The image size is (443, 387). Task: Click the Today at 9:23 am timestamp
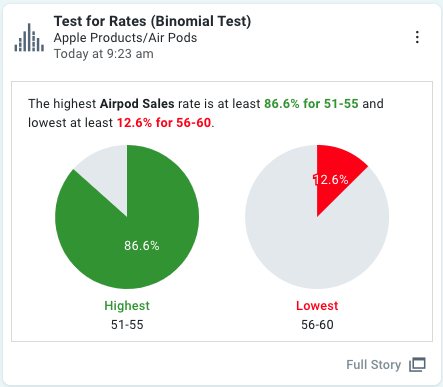pyautogui.click(x=104, y=54)
